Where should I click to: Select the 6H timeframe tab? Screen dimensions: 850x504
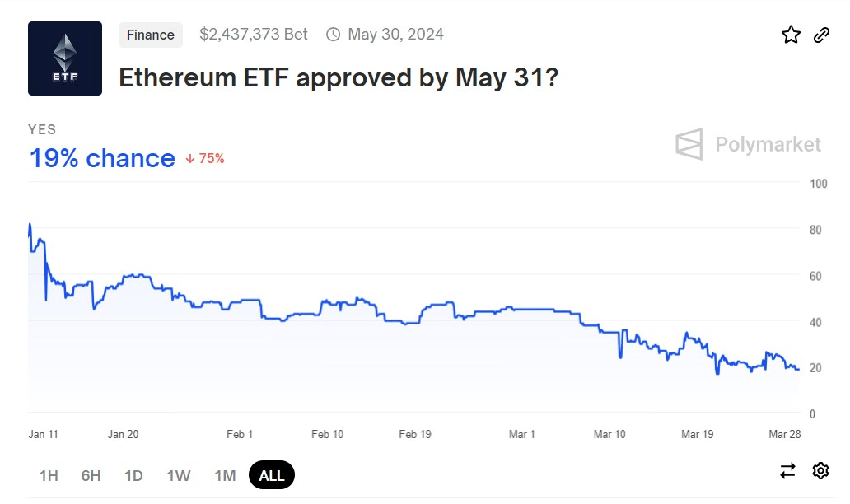(91, 475)
